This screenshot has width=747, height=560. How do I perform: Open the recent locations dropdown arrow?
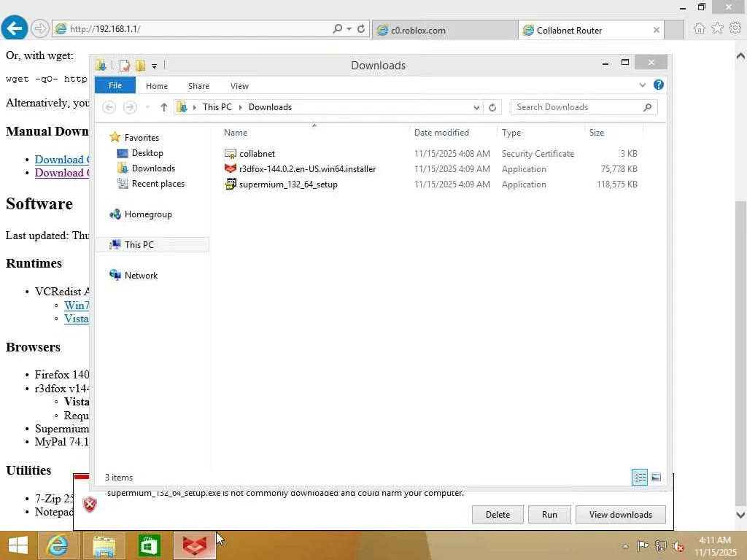[x=147, y=107]
